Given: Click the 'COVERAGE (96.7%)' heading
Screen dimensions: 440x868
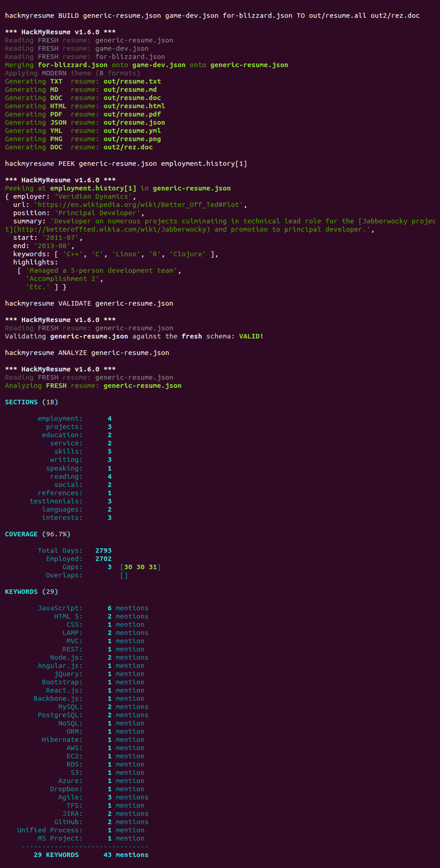Looking at the screenshot, I should coord(38,534).
